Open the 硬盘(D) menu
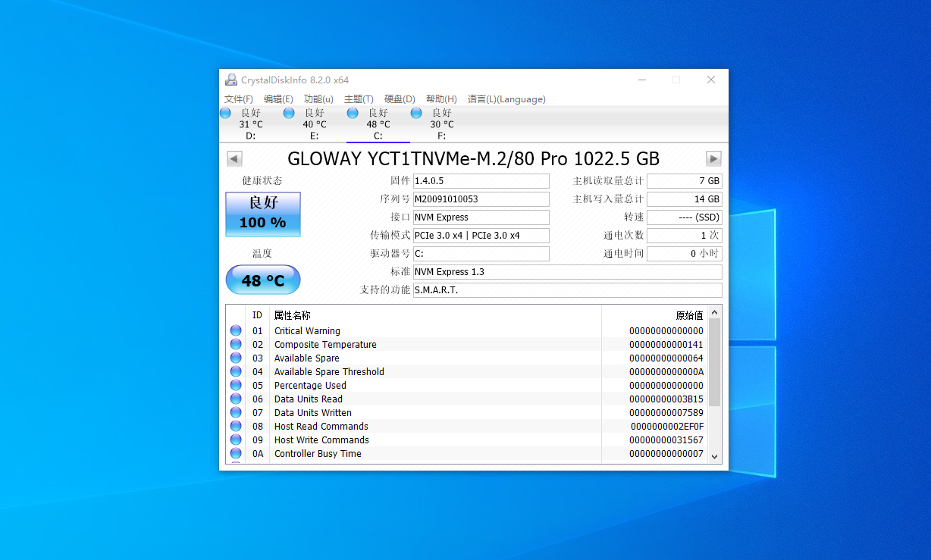Viewport: 931px width, 560px height. click(x=400, y=99)
